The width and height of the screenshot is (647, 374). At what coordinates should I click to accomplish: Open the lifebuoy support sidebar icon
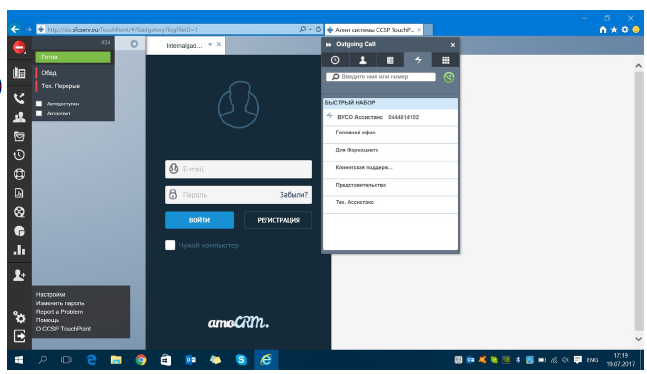[x=19, y=174]
